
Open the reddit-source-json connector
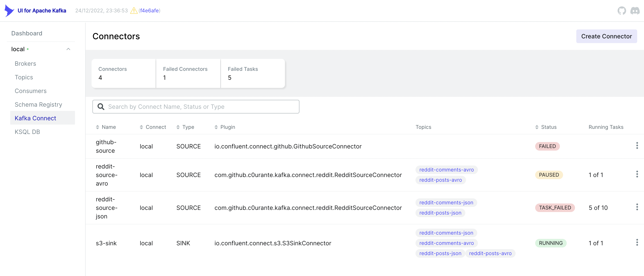[106, 208]
